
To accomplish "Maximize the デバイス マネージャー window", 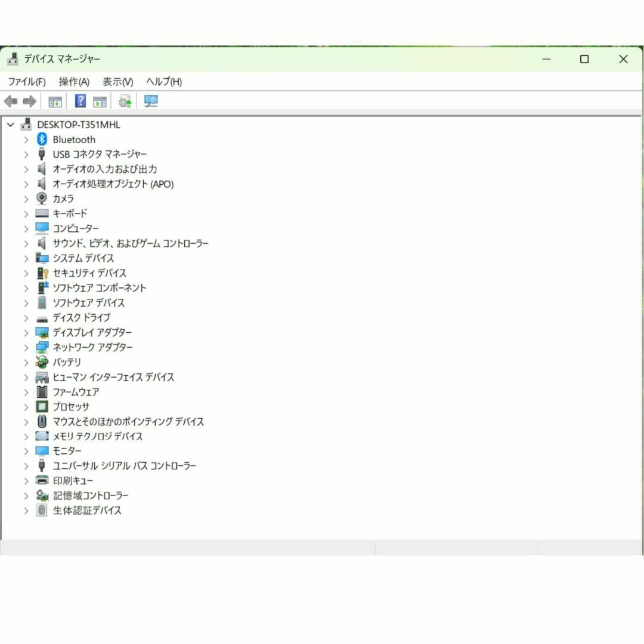I will [584, 59].
